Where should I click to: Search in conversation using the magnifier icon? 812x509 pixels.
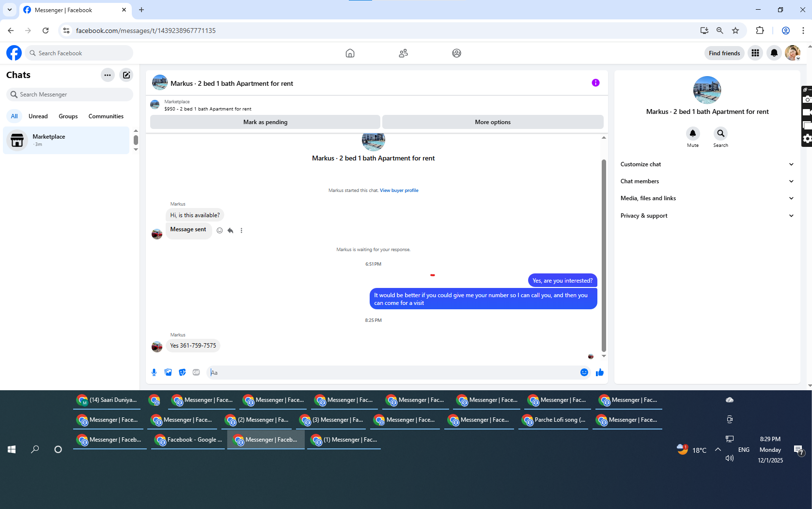point(721,133)
